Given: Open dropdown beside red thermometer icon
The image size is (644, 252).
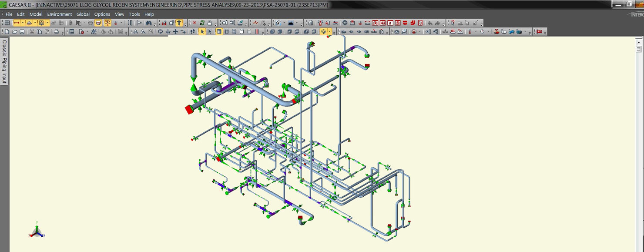Looking at the screenshot, I should coord(476,32).
